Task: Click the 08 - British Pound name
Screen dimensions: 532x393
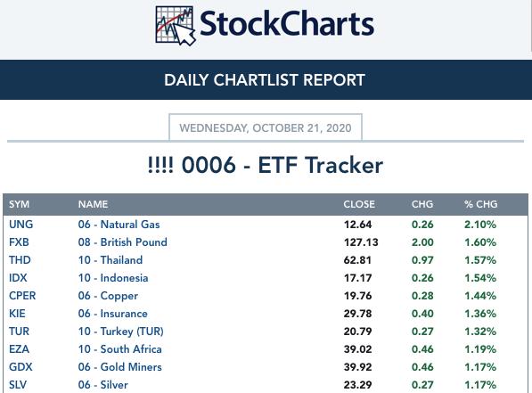Action: (x=123, y=242)
